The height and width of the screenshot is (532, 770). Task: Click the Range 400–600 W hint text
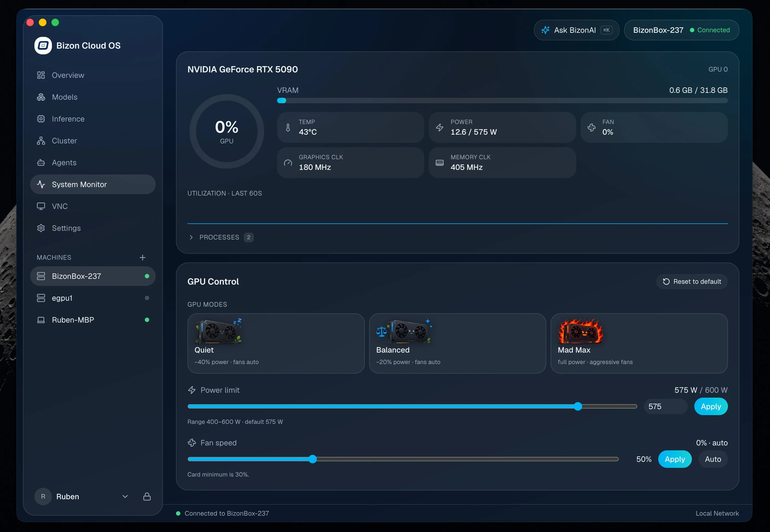(235, 422)
